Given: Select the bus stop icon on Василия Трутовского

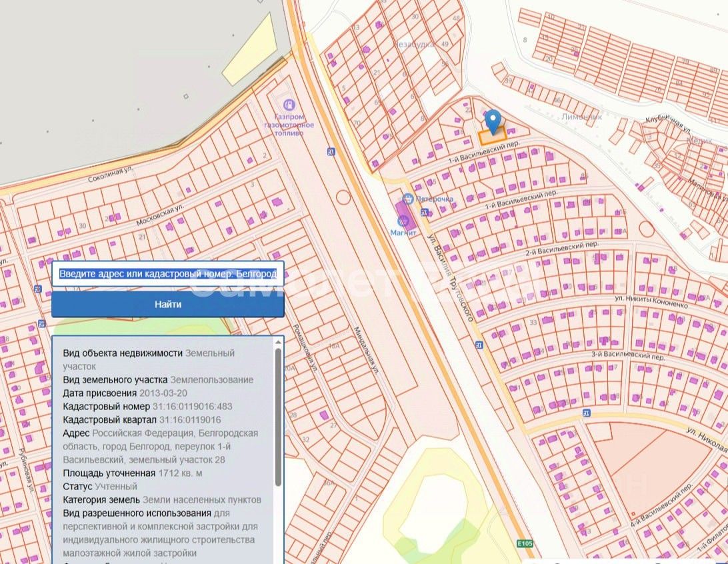Looking at the screenshot, I should 479,345.
